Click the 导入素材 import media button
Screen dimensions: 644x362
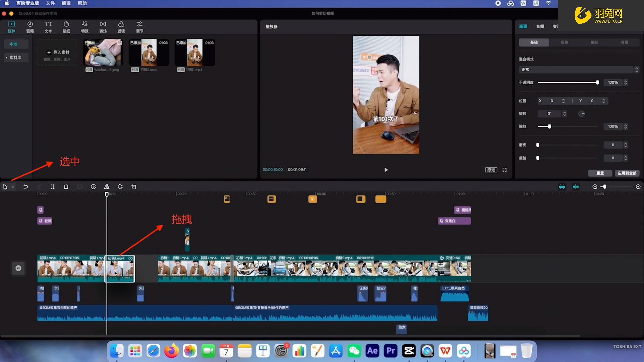point(57,53)
